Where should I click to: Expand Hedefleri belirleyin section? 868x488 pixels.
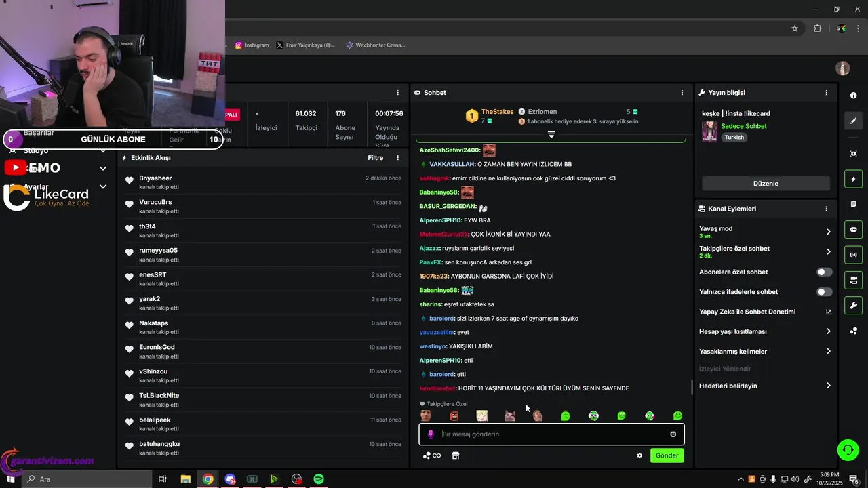point(828,386)
